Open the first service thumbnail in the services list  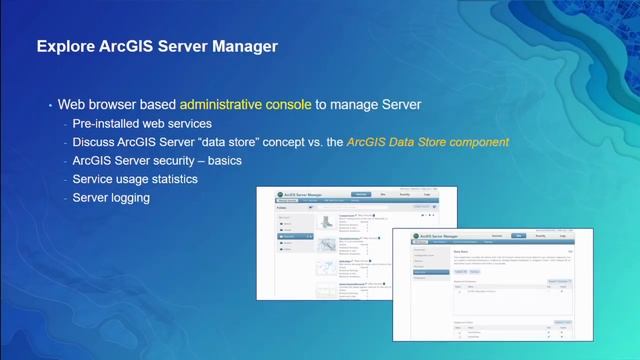tap(327, 222)
